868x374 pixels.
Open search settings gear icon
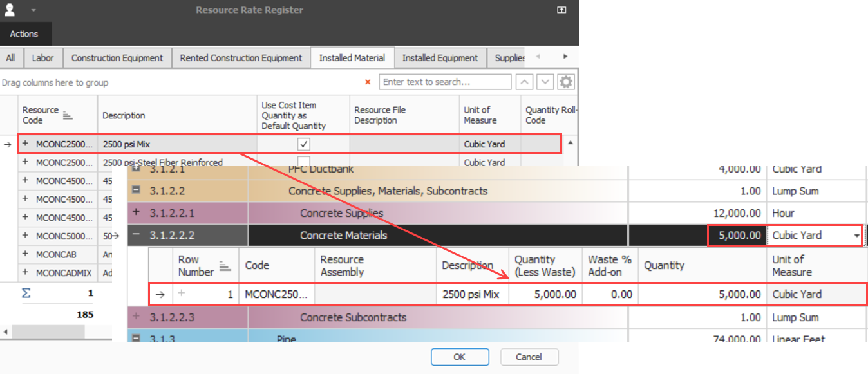[566, 82]
